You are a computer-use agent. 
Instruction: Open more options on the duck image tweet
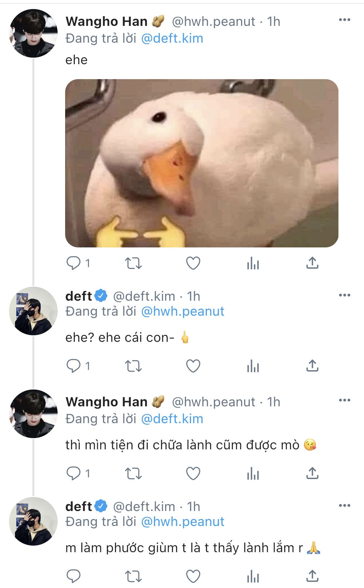344,20
